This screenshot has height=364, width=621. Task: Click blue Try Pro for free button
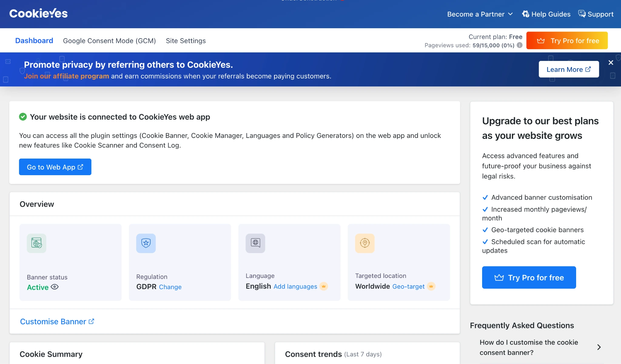(x=529, y=277)
